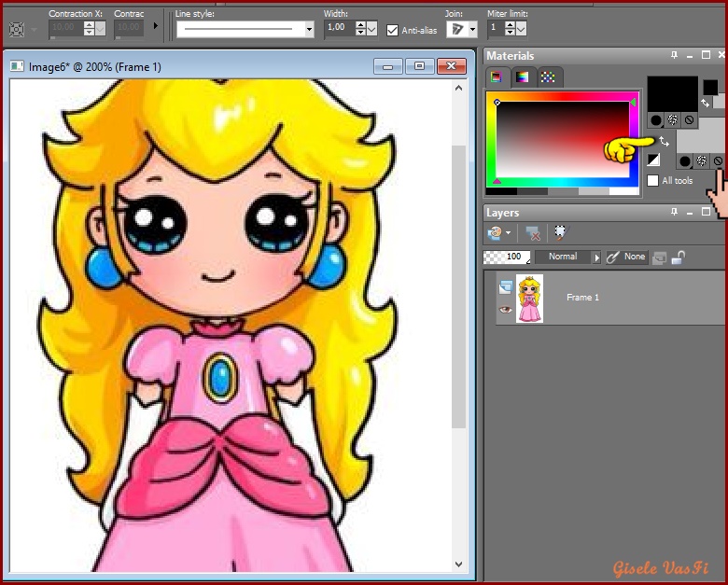Click the Delete Layer icon

(532, 233)
